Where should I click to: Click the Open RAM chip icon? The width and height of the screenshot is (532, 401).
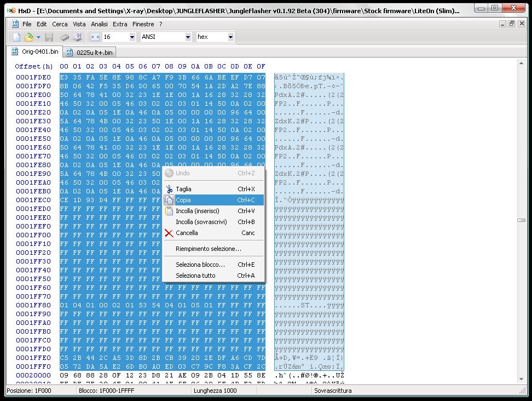point(65,37)
